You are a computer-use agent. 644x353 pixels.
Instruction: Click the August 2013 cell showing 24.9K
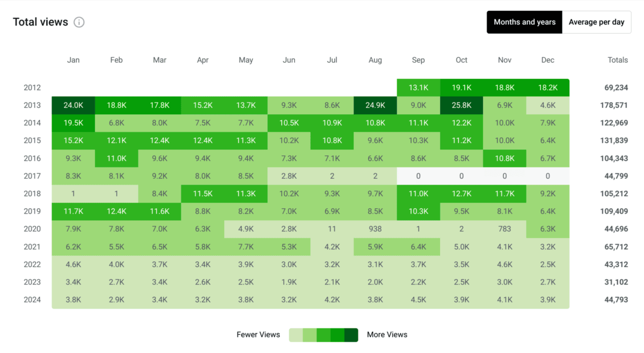coord(375,105)
